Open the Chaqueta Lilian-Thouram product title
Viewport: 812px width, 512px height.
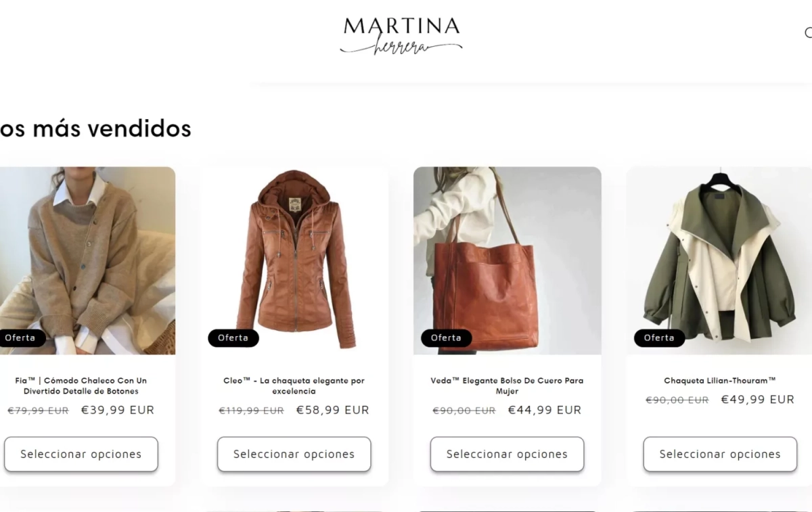click(x=720, y=381)
